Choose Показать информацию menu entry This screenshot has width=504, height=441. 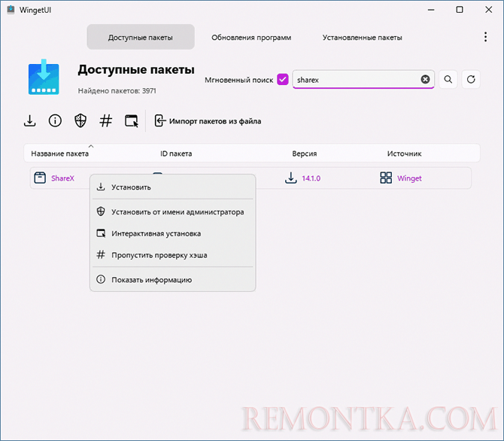coord(172,280)
